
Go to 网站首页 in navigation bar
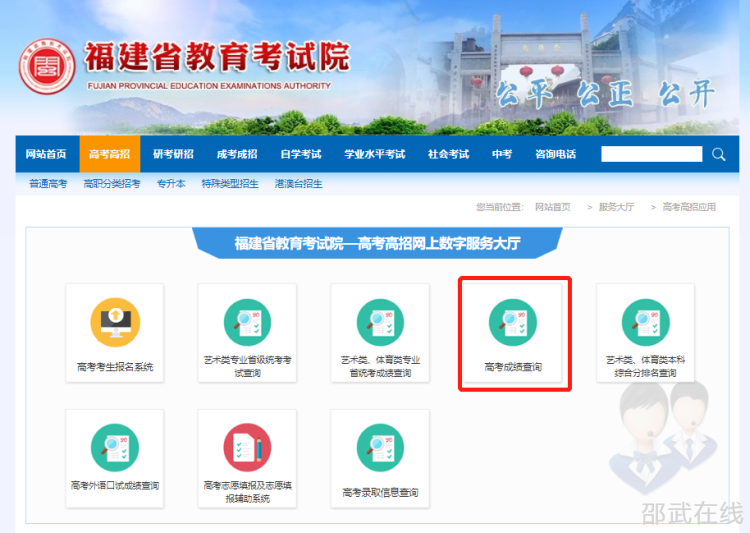[46, 154]
